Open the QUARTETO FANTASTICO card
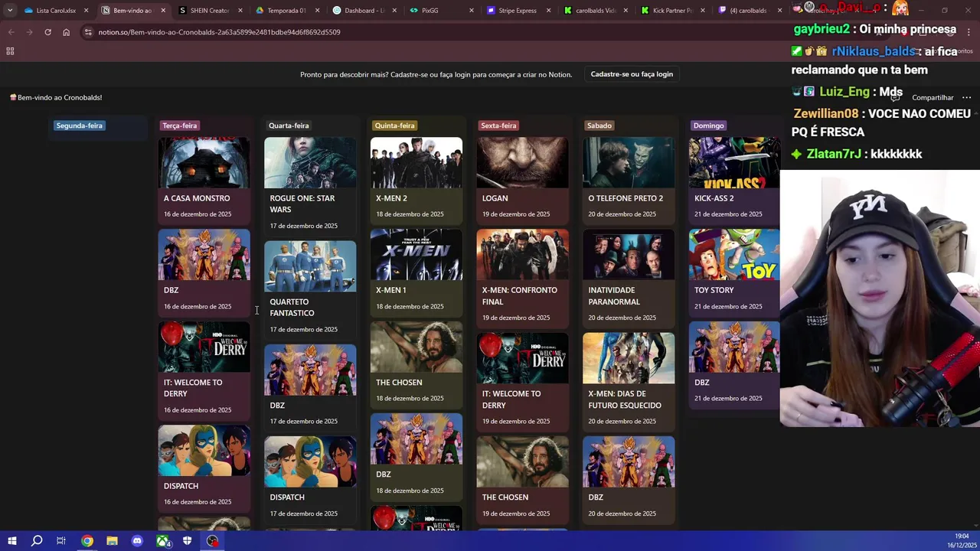Image resolution: width=980 pixels, height=551 pixels. pyautogui.click(x=310, y=289)
